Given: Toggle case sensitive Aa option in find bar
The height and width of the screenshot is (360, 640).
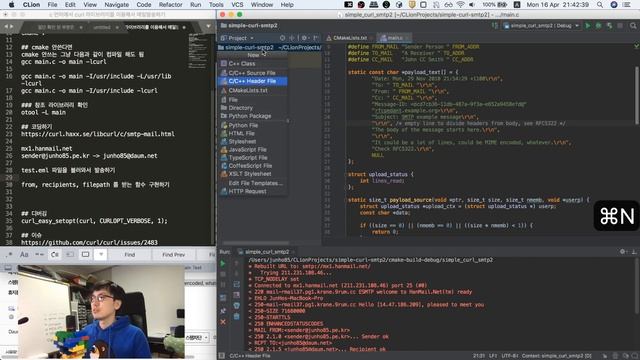Looking at the screenshot, I should point(24,255).
